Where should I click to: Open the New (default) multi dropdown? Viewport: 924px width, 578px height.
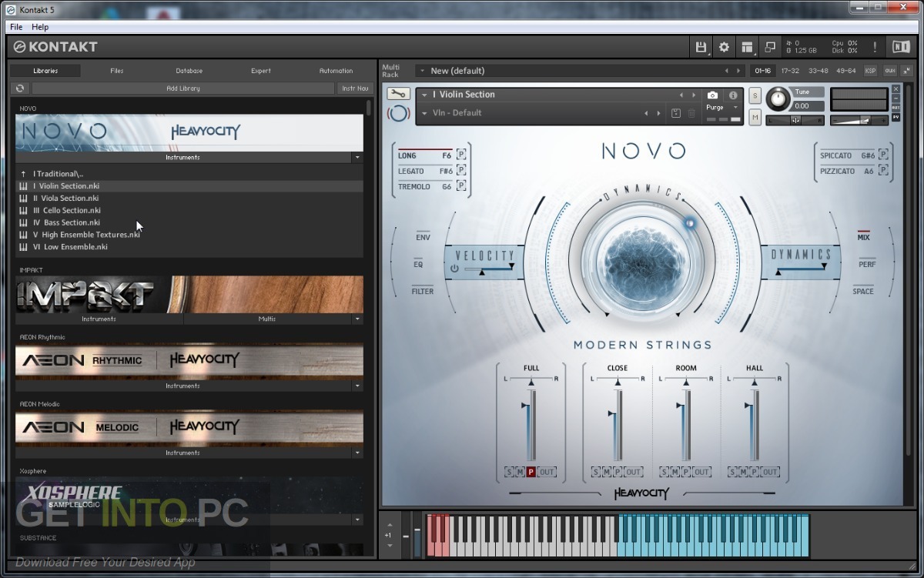422,71
